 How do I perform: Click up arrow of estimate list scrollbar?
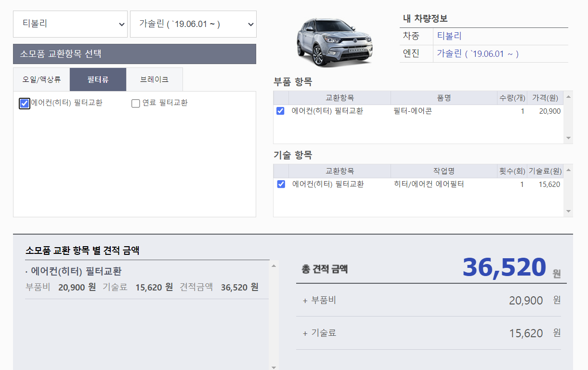pyautogui.click(x=274, y=265)
